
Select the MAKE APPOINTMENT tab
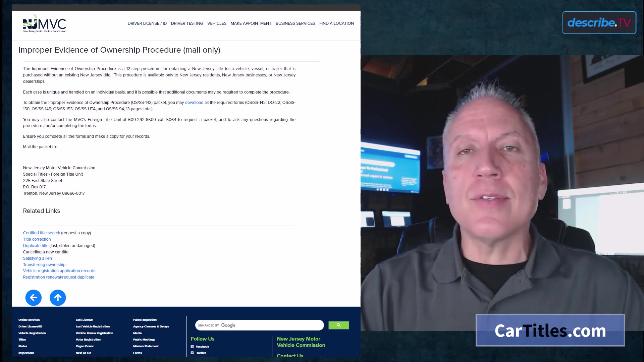[x=251, y=23]
